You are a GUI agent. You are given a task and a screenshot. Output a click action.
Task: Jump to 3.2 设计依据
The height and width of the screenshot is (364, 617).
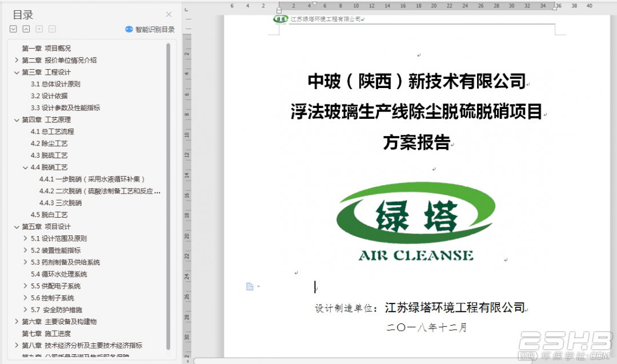pos(49,96)
